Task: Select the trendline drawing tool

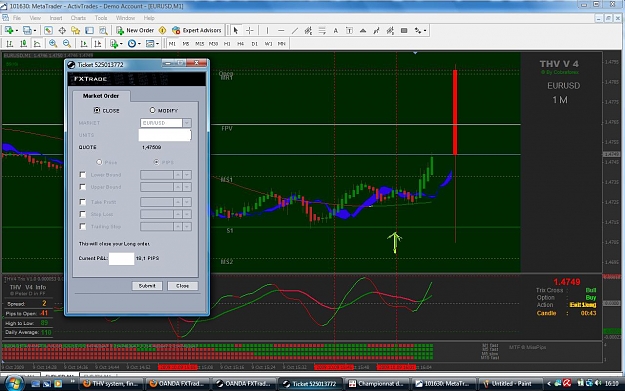Action: (x=295, y=30)
